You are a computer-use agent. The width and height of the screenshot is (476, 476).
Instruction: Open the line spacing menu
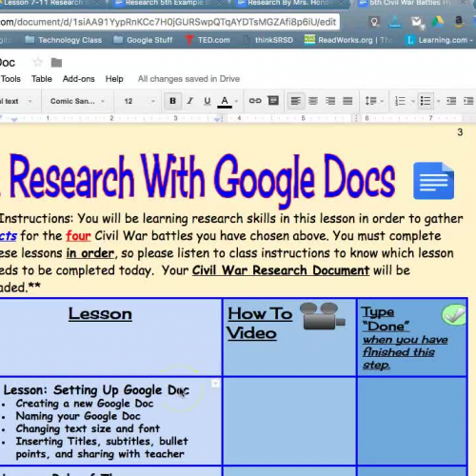pos(374,101)
